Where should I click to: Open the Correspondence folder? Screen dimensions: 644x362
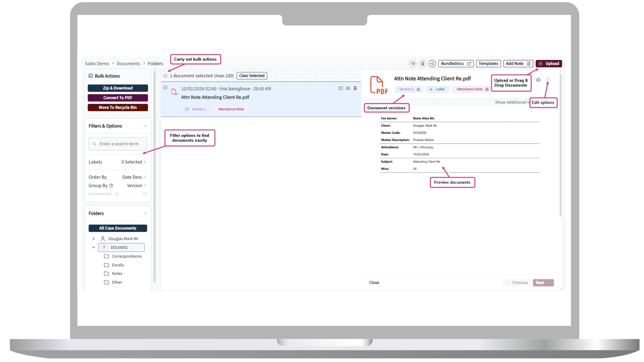[123, 256]
